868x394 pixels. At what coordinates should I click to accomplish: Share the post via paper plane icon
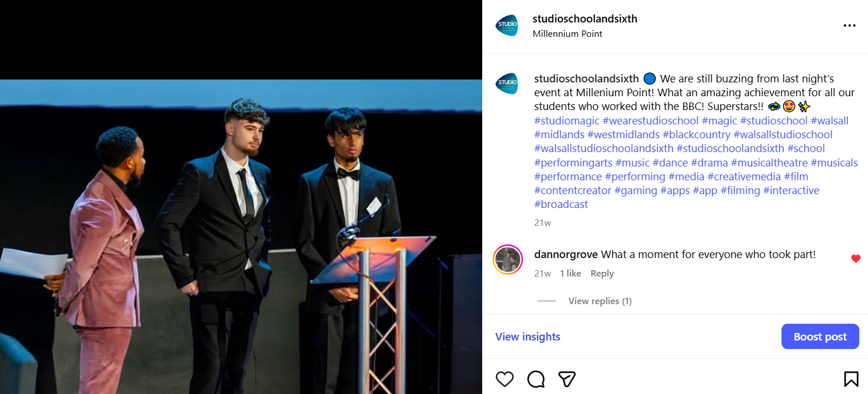pyautogui.click(x=567, y=378)
